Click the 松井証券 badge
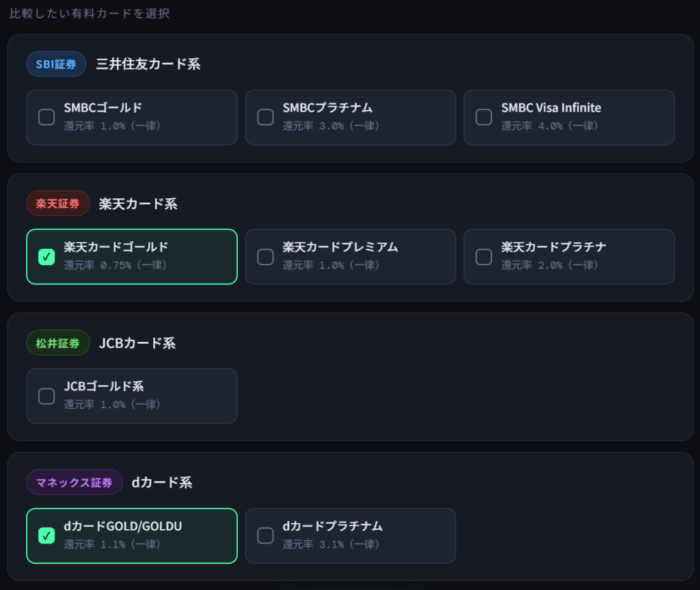 pos(58,343)
